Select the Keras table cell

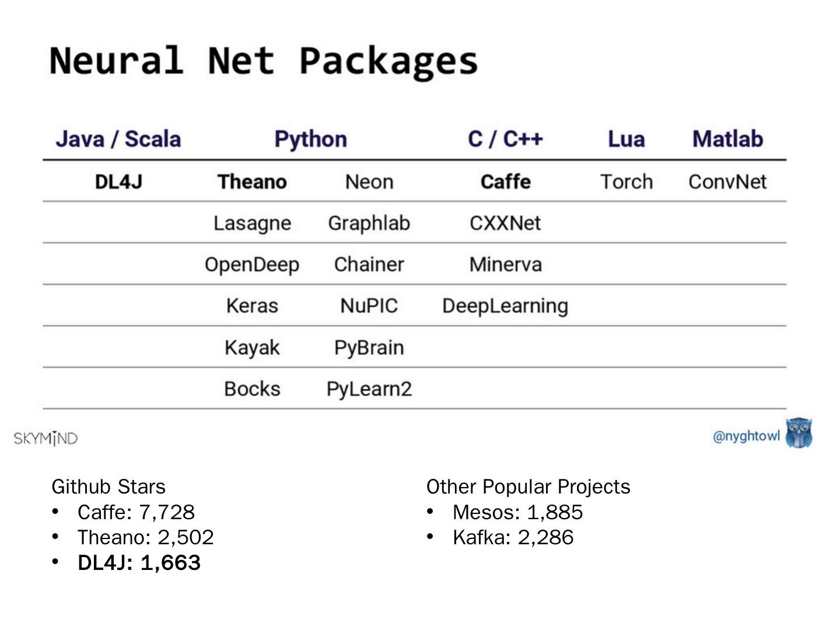tap(252, 306)
